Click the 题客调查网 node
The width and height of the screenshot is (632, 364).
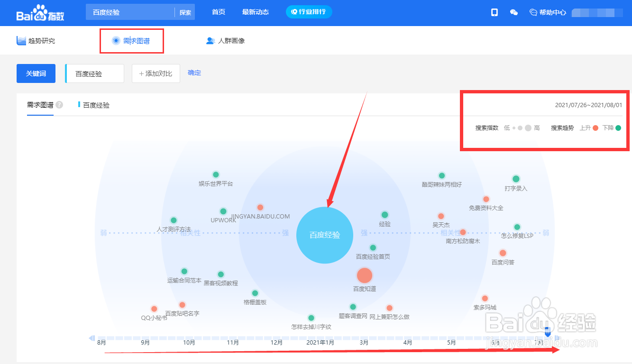click(353, 307)
